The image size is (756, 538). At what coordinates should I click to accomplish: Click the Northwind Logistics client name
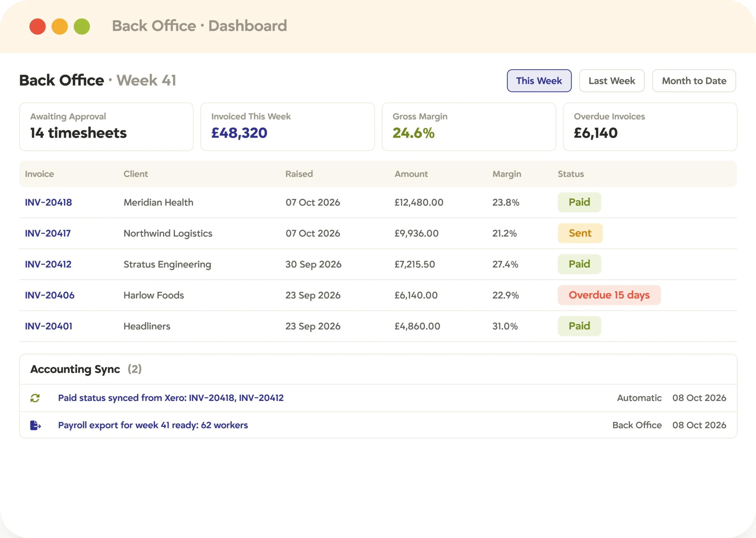(168, 234)
